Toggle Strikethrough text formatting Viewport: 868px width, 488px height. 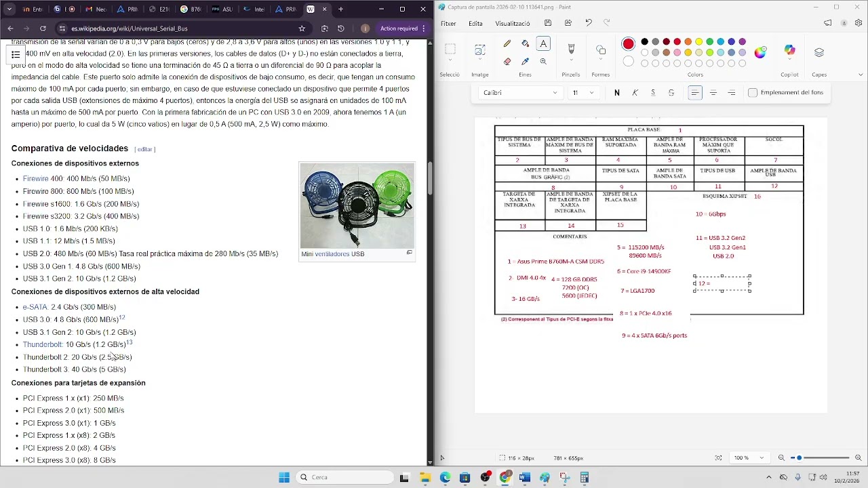(x=671, y=93)
